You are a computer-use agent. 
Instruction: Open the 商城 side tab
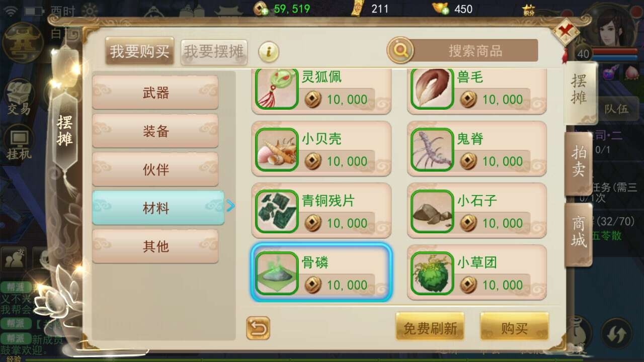point(579,232)
